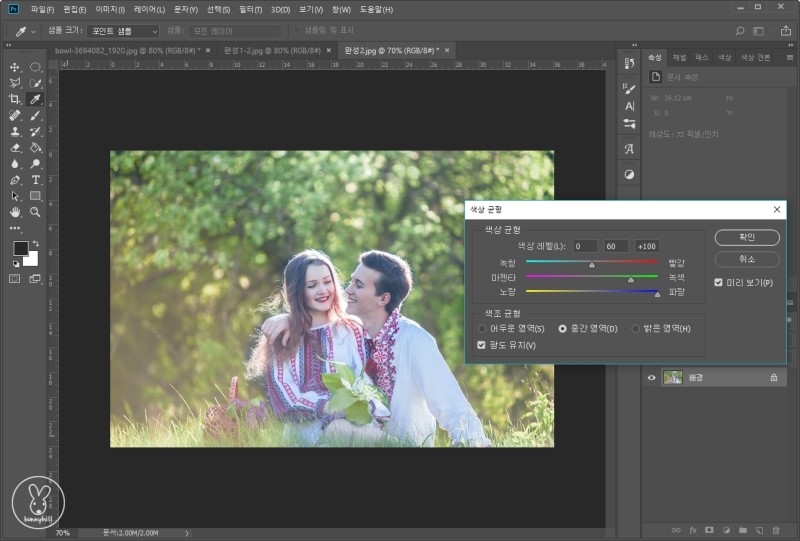Open the properties panel flyout menu

click(790, 58)
